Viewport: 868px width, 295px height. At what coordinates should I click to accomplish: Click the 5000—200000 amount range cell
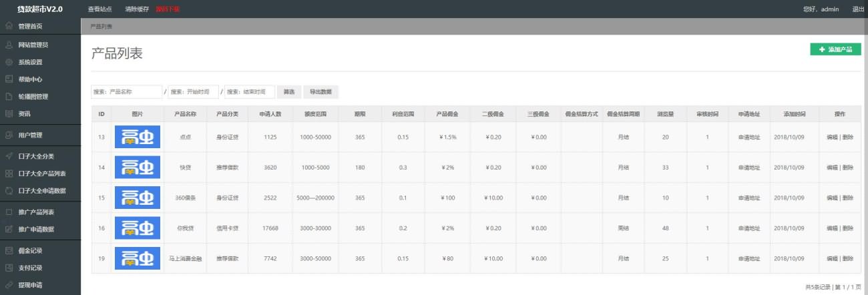tap(315, 198)
